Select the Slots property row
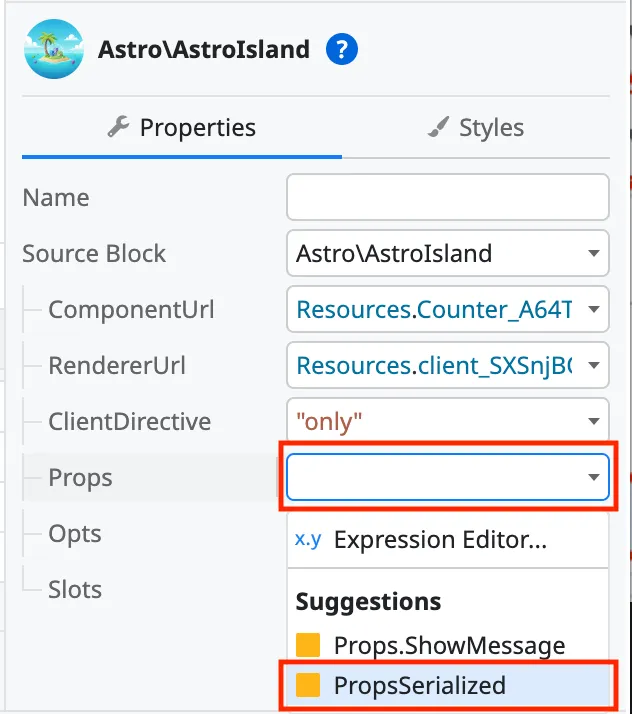This screenshot has width=632, height=714. pos(75,590)
